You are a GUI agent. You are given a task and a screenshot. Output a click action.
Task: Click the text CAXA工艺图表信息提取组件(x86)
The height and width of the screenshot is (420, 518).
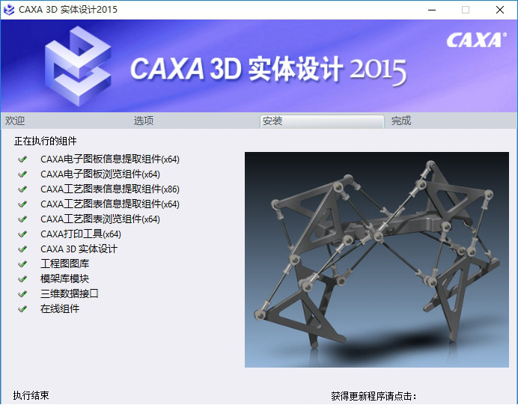click(110, 189)
